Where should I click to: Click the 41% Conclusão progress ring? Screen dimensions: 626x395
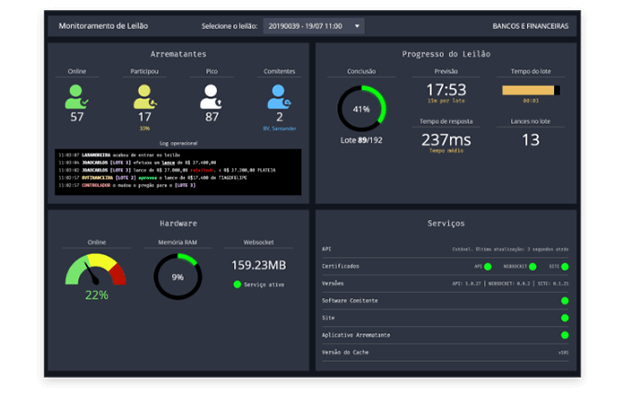[x=361, y=109]
